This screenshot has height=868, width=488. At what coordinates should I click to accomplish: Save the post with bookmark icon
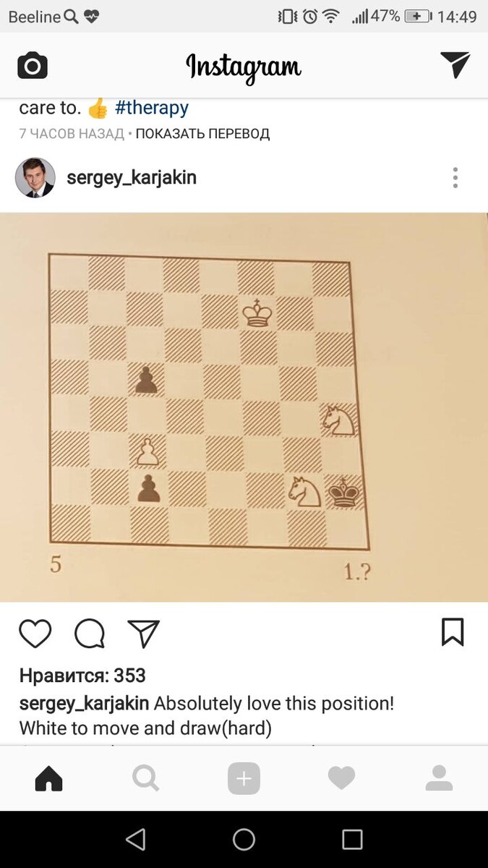click(453, 631)
